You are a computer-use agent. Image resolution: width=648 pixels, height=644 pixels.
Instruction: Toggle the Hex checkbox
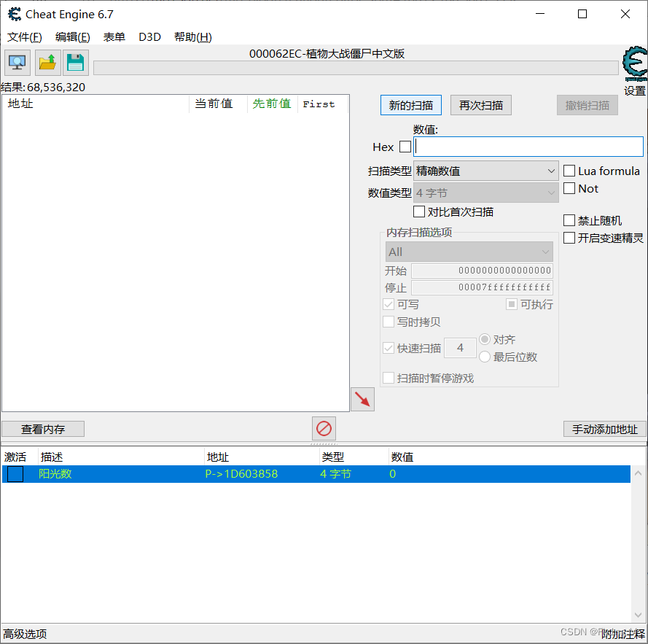point(405,147)
